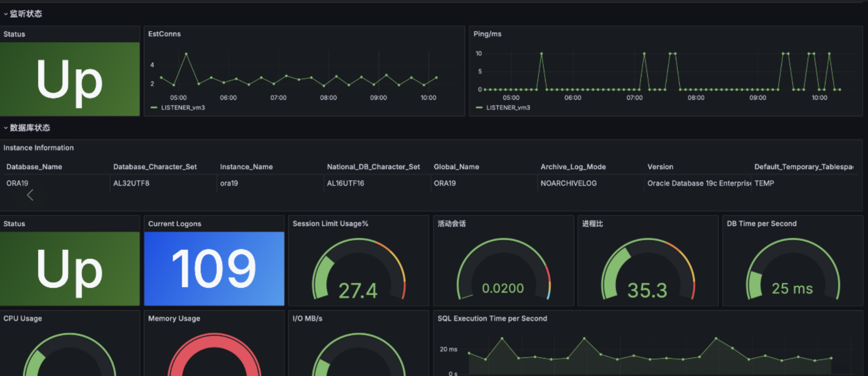868x376 pixels.
Task: Click the Version column header
Action: (660, 167)
